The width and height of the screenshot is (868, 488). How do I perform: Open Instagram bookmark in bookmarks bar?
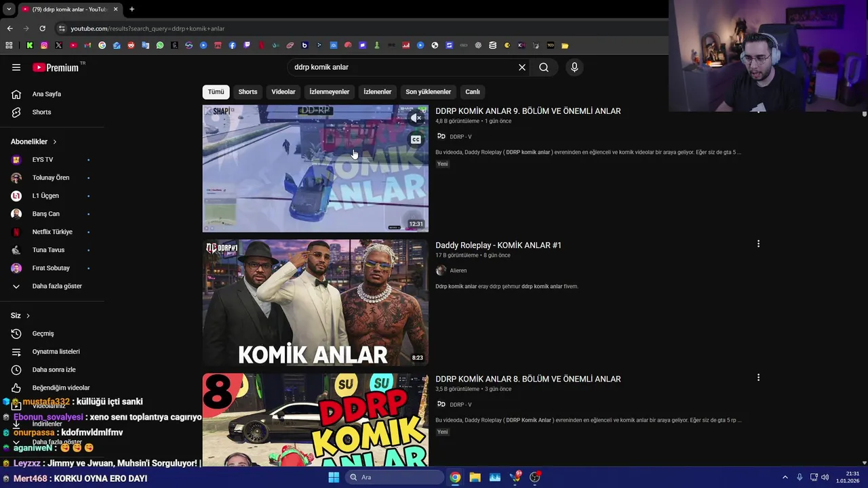(44, 45)
